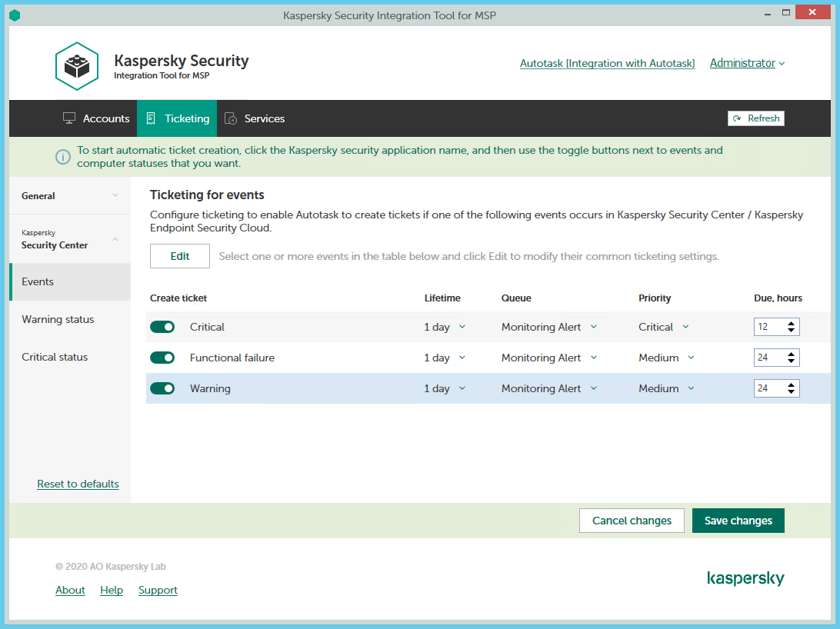This screenshot has height=629, width=840.
Task: Toggle off Functional failure ticket creation
Action: tap(162, 358)
